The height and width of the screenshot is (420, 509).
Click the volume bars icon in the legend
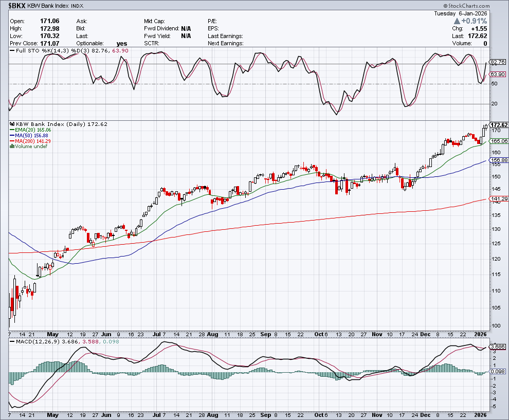(11, 147)
